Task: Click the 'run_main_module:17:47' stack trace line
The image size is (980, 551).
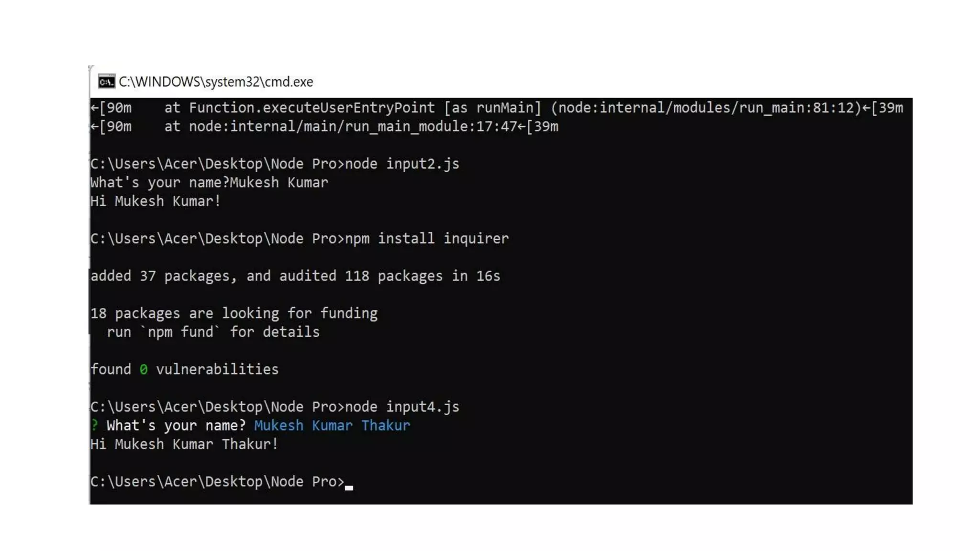Action: click(x=324, y=127)
